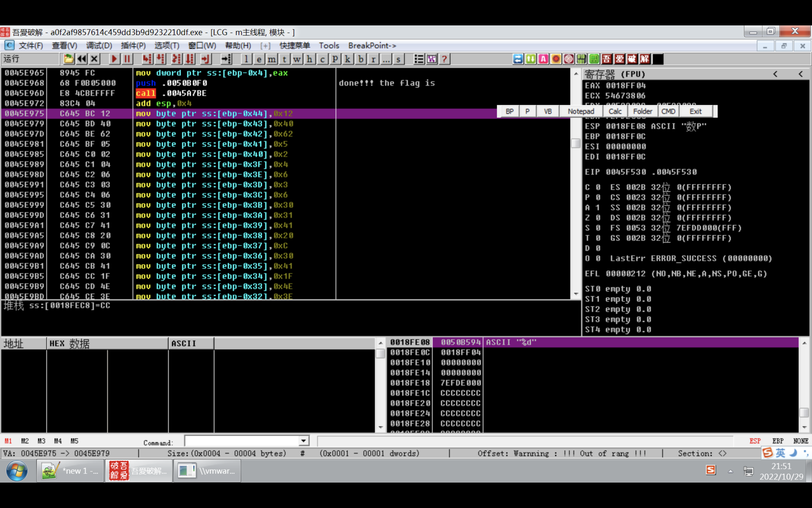This screenshot has height=508, width=812.
Task: Select NONE stack tracking mode
Action: coord(801,441)
